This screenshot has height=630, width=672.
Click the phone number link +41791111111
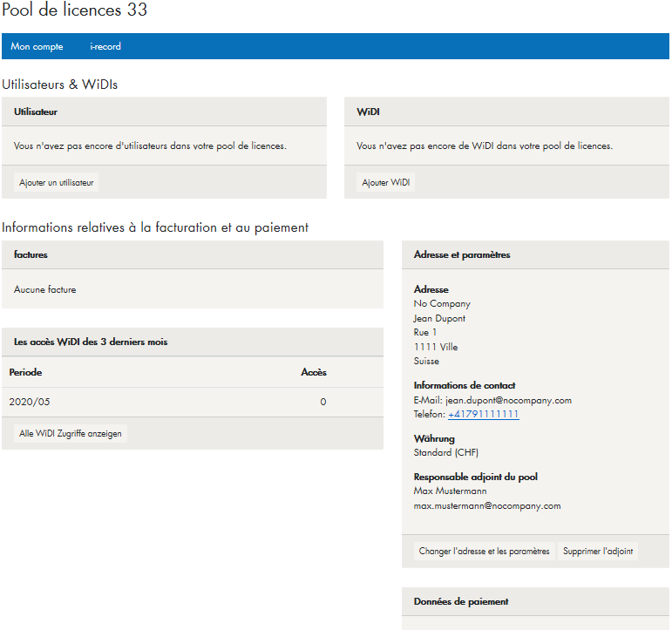coord(483,415)
